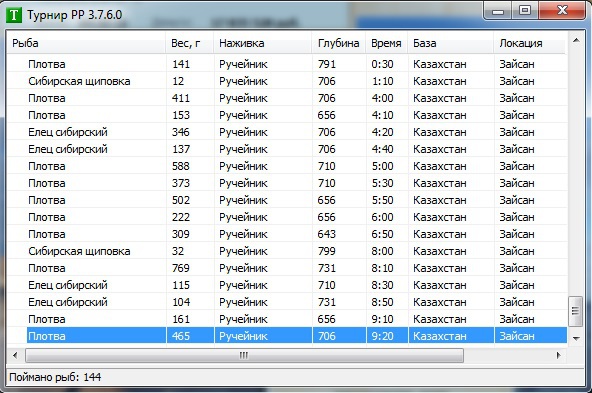This screenshot has width=592, height=393.
Task: Select the Плотва row weighing 769
Action: tap(287, 268)
